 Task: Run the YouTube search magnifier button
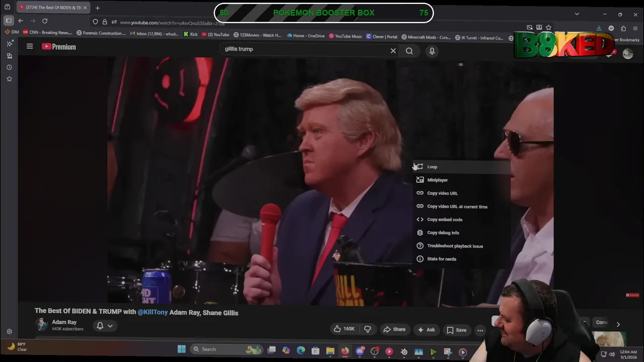[410, 51]
